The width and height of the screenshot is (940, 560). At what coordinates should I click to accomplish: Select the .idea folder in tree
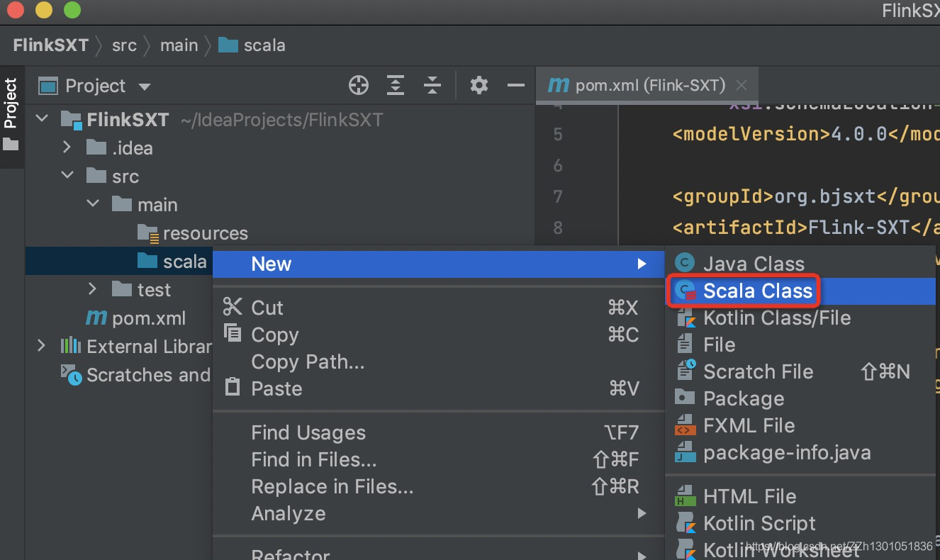pyautogui.click(x=119, y=148)
